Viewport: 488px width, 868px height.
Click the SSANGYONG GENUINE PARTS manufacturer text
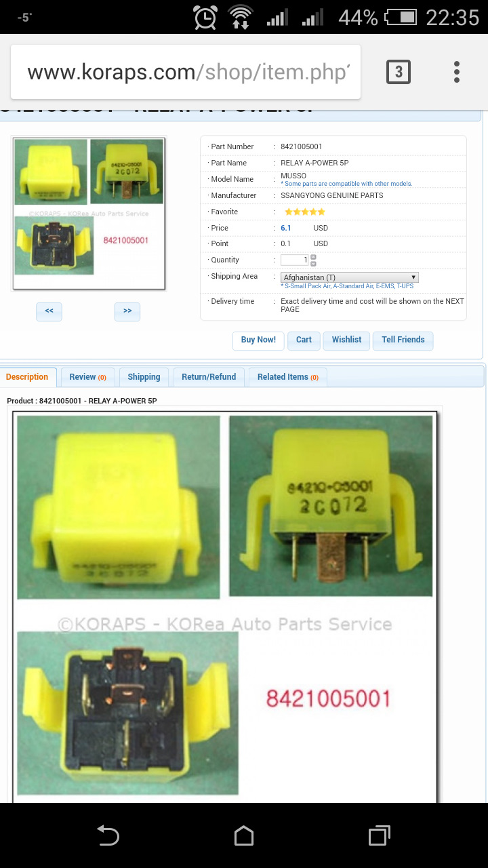coord(332,195)
